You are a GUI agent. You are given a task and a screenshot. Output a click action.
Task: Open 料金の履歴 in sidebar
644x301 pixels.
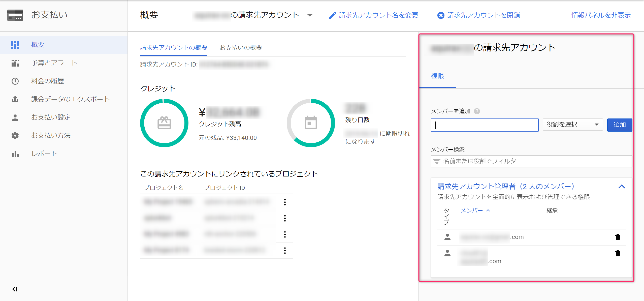point(64,81)
